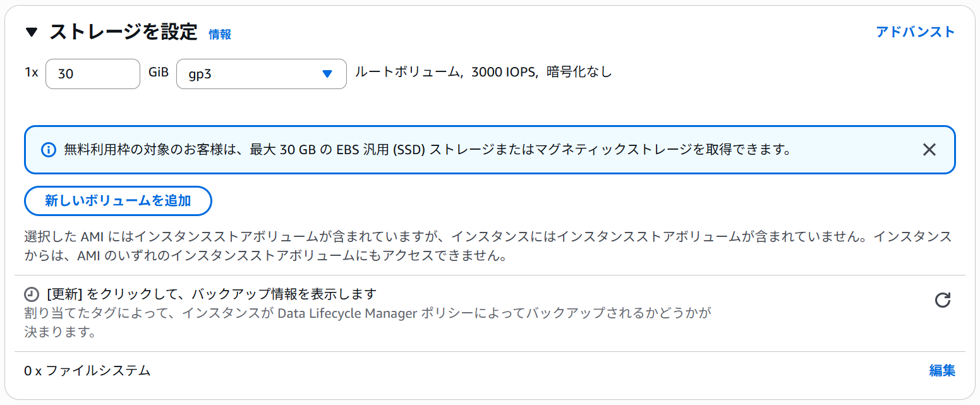Image resolution: width=980 pixels, height=405 pixels.
Task: Refresh backup information with the reload icon
Action: [942, 300]
